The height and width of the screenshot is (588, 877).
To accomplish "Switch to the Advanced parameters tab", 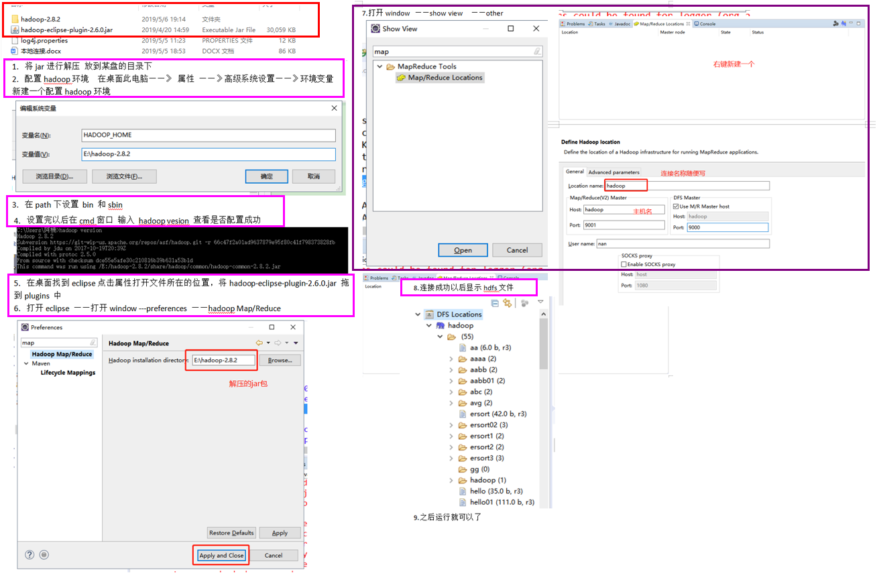I will 614,172.
